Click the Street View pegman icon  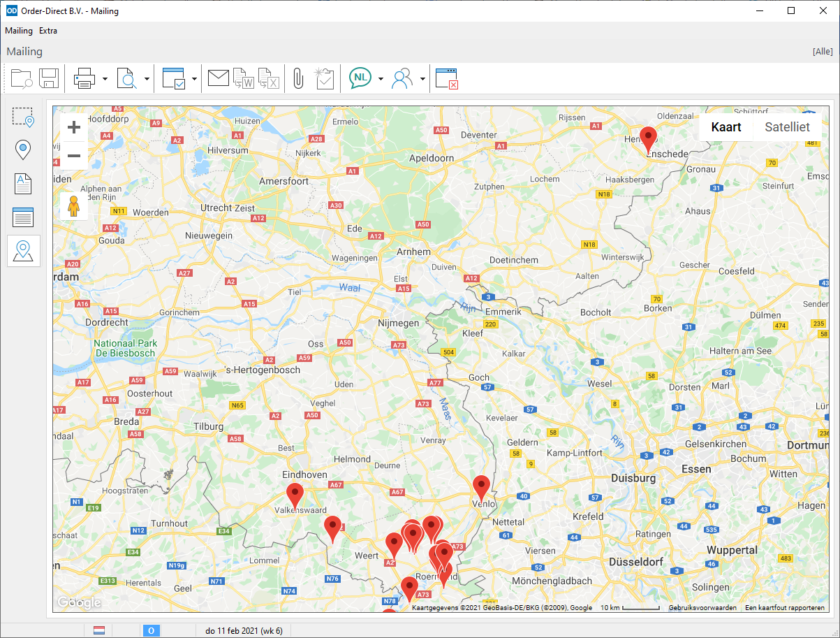tap(74, 206)
